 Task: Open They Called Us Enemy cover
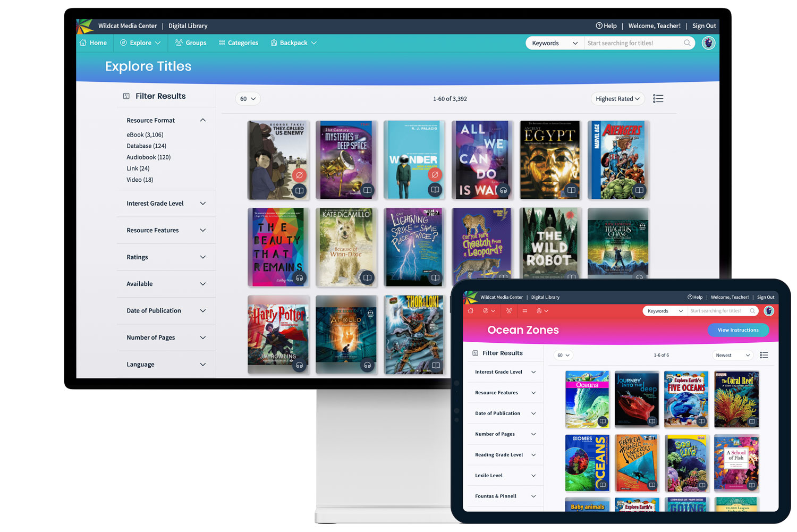pyautogui.click(x=278, y=160)
